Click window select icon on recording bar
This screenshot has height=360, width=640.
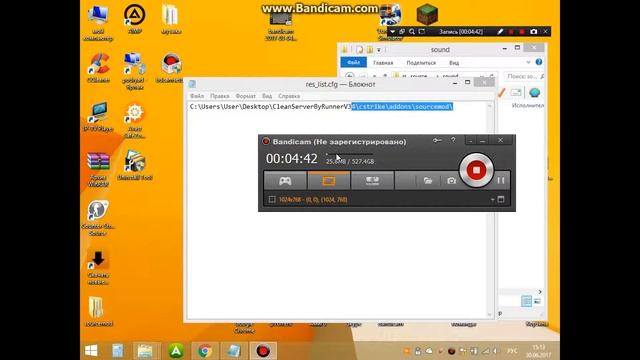402,31
